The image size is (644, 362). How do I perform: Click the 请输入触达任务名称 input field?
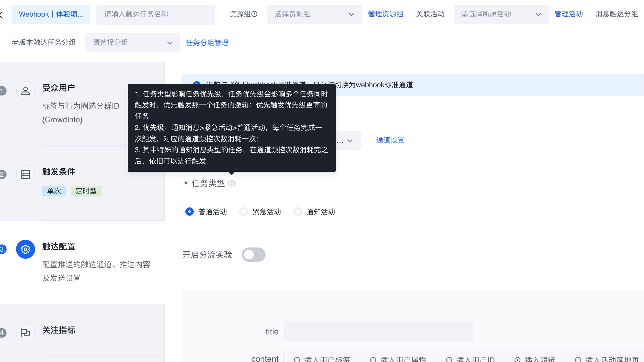point(155,14)
